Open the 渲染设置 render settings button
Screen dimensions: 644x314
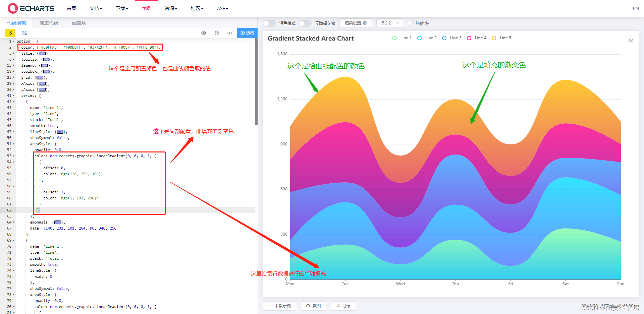(x=356, y=23)
